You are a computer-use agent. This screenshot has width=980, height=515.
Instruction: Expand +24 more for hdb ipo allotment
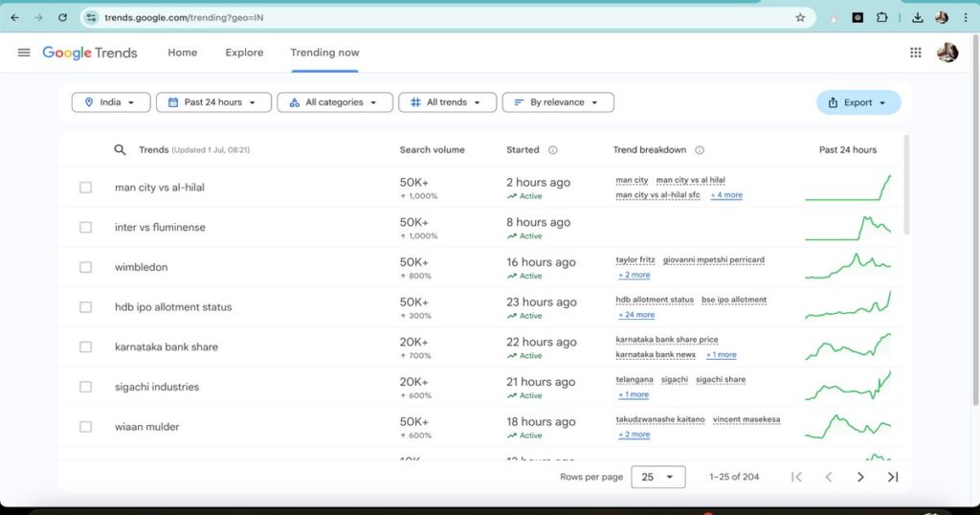coord(636,315)
